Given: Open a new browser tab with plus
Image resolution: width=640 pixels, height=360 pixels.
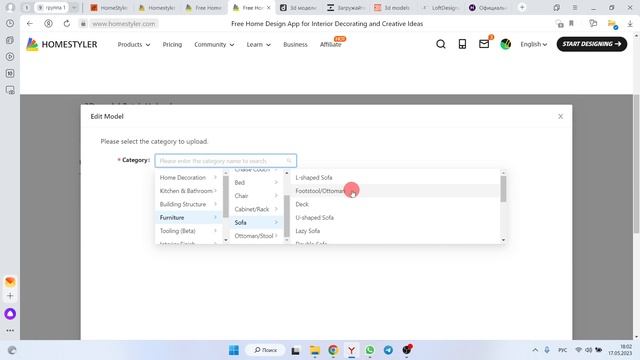Looking at the screenshot, I should pyautogui.click(x=522, y=7).
